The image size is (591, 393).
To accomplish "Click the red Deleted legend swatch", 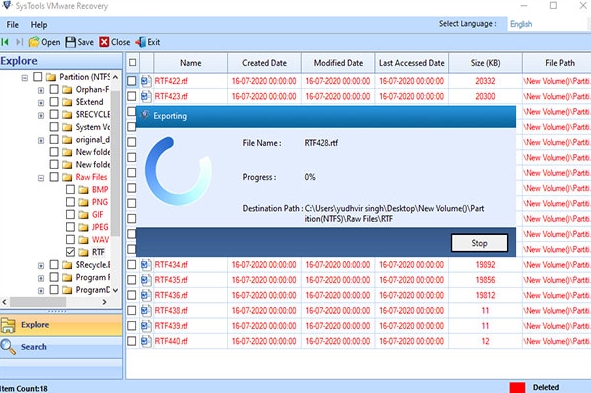I will (517, 387).
